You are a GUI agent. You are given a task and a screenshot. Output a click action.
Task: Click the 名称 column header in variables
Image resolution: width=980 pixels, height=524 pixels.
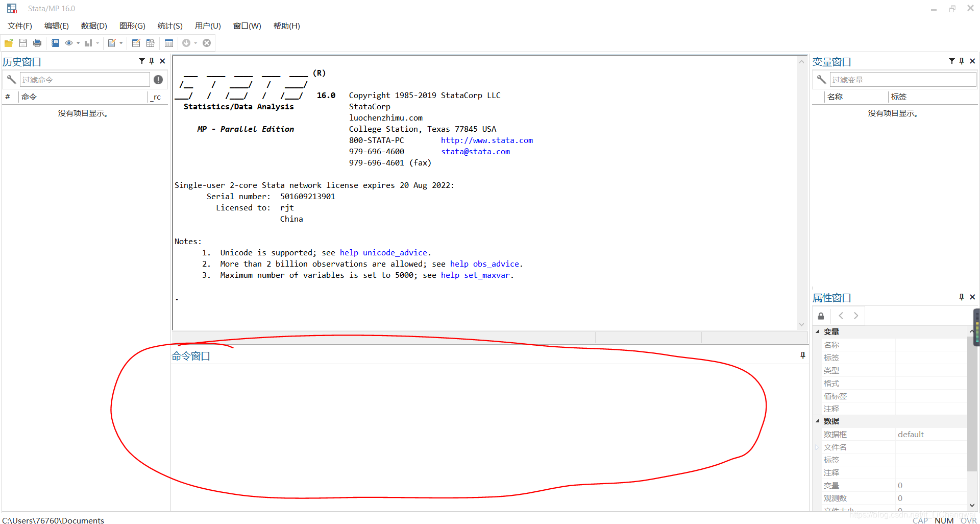[x=856, y=97]
